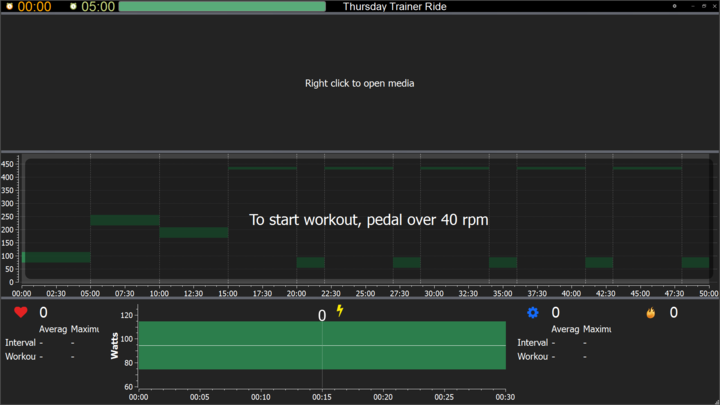
Task: Click the 05:00 interval countdown display
Action: [97, 6]
